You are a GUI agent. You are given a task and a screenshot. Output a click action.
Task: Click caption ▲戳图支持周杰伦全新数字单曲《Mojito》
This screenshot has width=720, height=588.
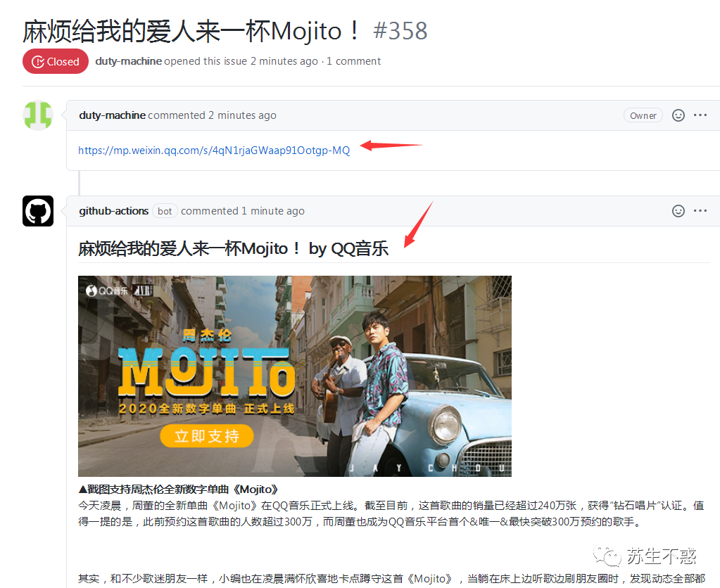[178, 490]
